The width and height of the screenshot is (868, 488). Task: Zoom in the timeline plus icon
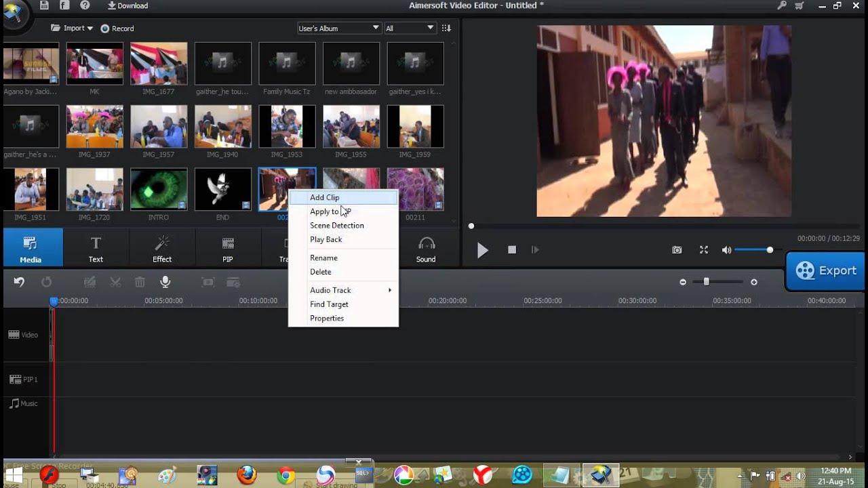(x=754, y=282)
